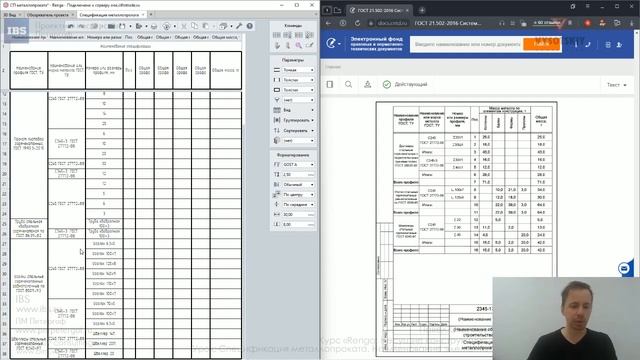
Task: Expand the Save options arrow
Action: coord(130,27)
